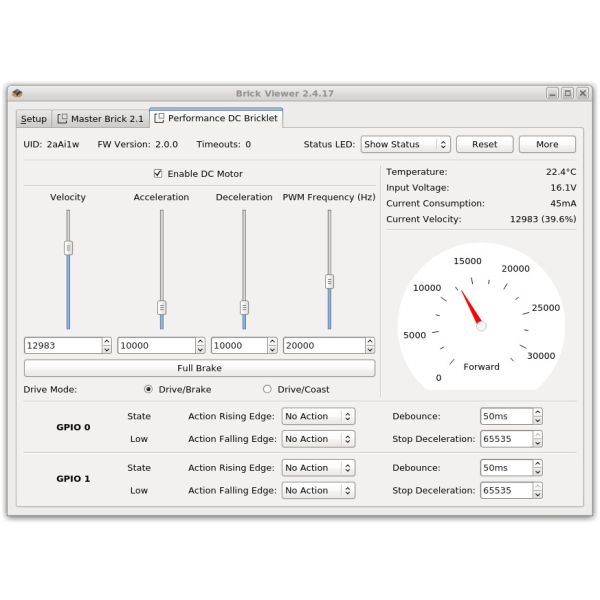The image size is (600, 600).
Task: Open the Status LED dropdown
Action: (x=406, y=144)
